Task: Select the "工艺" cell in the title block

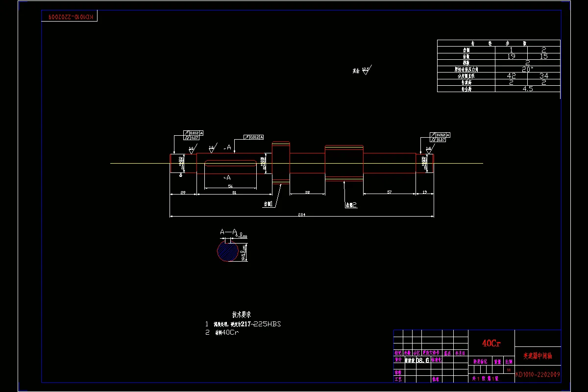Action: (398, 379)
